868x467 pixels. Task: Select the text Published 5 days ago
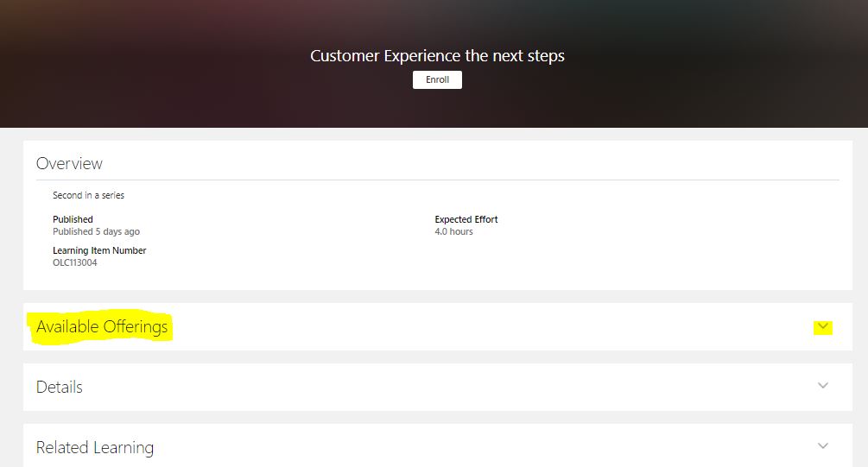(97, 231)
